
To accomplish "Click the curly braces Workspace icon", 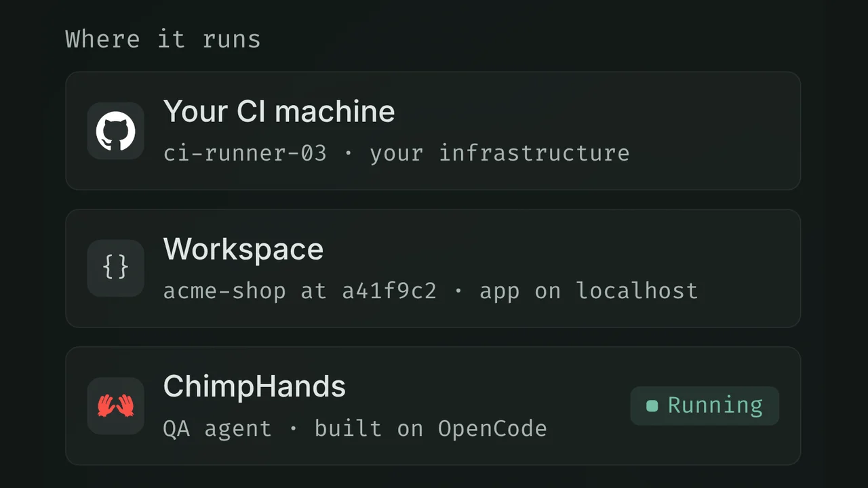I will point(115,268).
